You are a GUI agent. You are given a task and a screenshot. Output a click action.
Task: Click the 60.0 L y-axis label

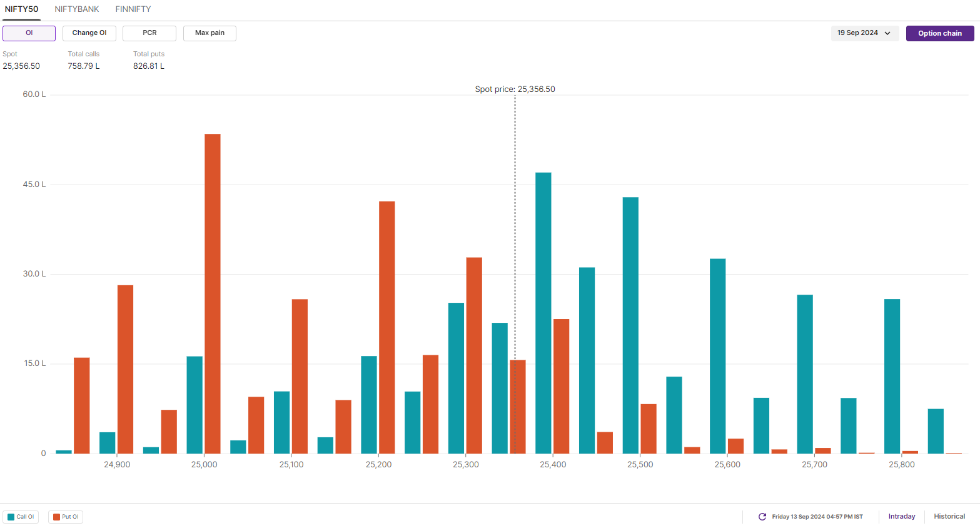34,94
